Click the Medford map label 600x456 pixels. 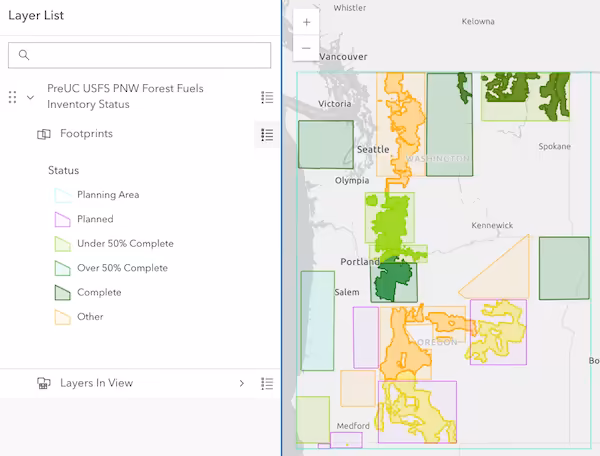click(353, 426)
